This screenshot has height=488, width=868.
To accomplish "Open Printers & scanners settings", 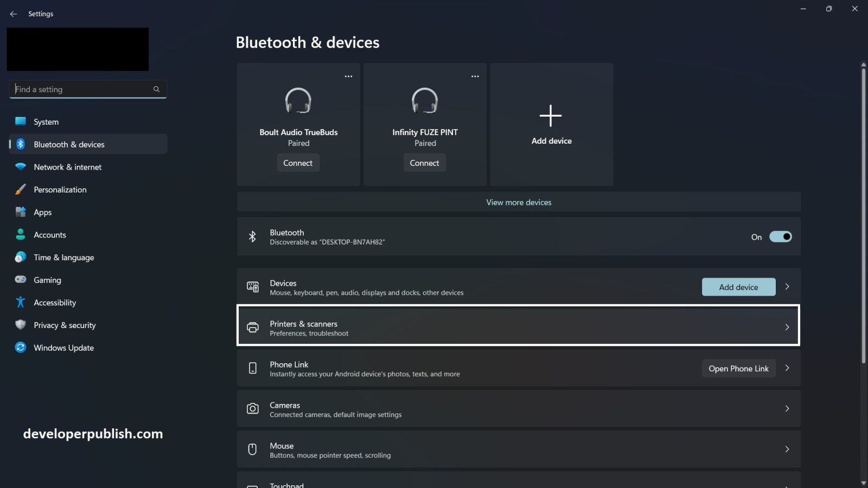I will 518,325.
